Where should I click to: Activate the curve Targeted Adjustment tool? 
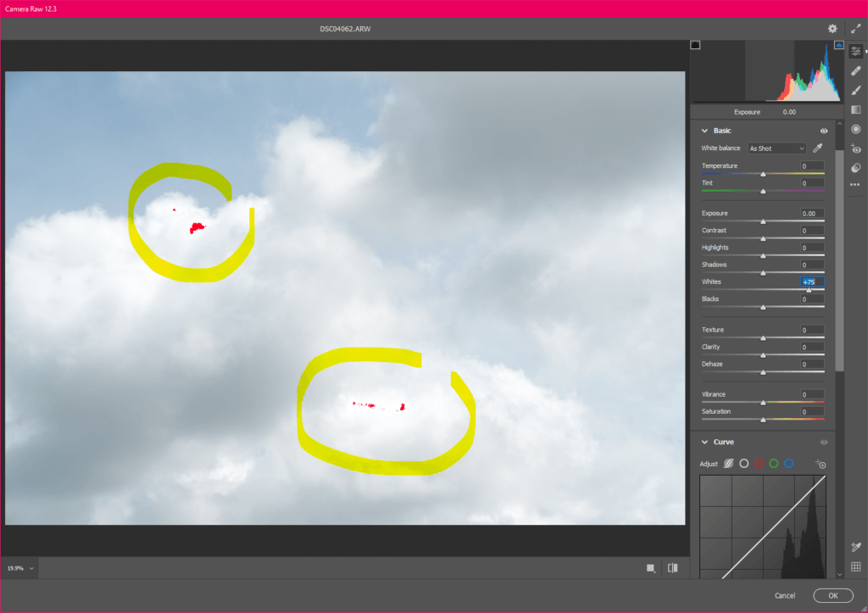click(821, 464)
